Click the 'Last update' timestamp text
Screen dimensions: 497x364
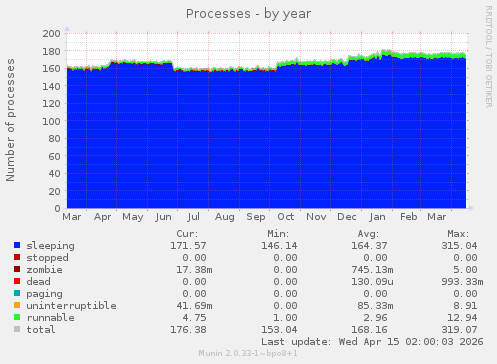click(x=372, y=342)
